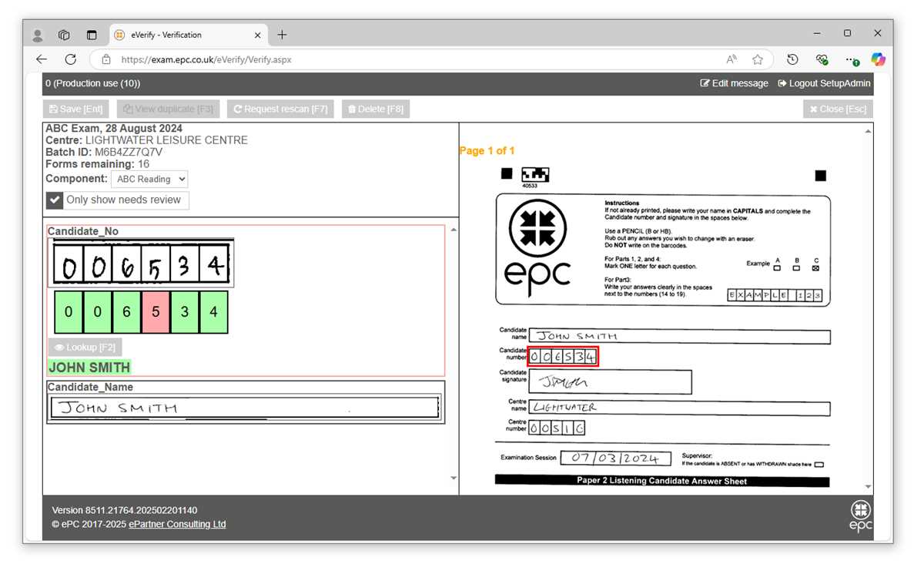The height and width of the screenshot is (561, 924).
Task: Click the address bar URL
Action: [x=206, y=59]
